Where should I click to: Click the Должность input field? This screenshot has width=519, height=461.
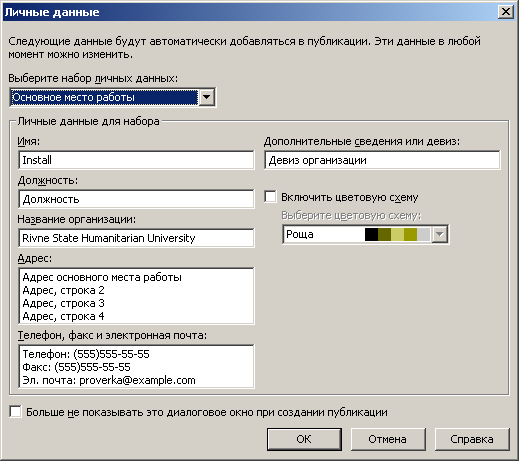tap(136, 199)
